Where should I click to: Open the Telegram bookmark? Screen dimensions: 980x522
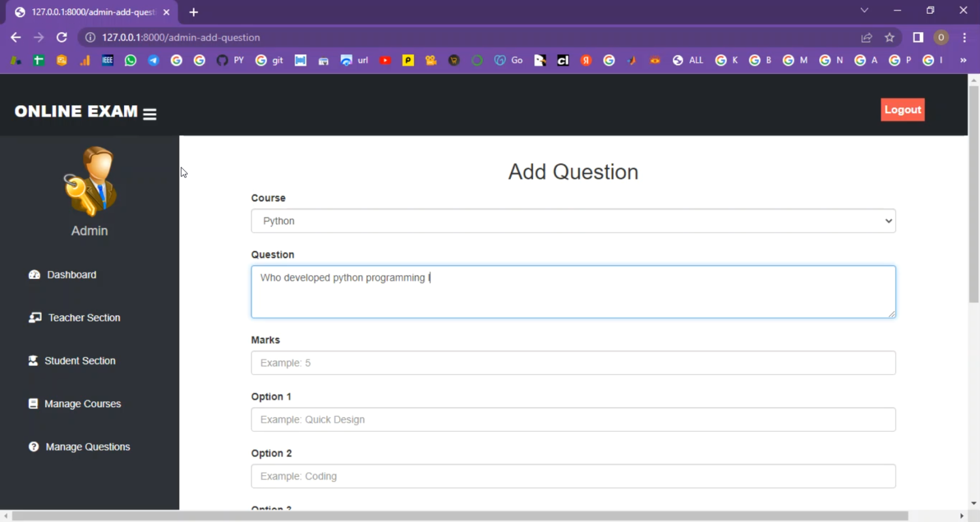(154, 60)
